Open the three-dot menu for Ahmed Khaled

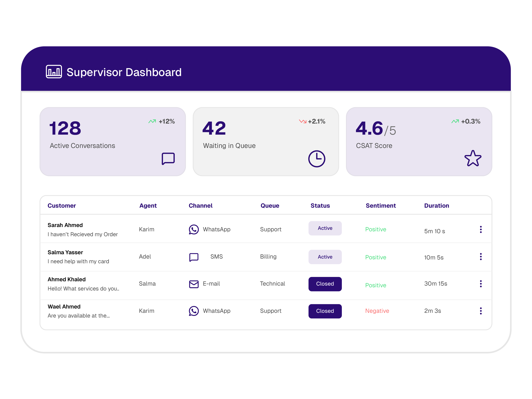pos(481,284)
